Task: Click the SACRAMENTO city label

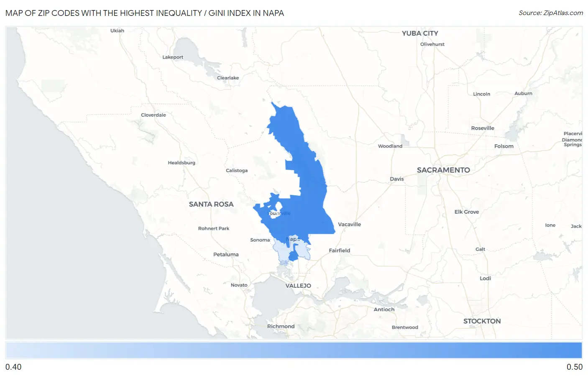Action: point(443,170)
